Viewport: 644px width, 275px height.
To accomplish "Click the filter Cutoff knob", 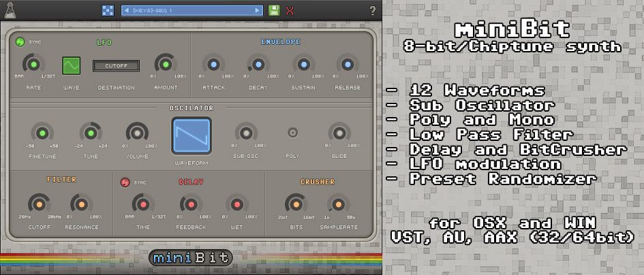I will click(x=39, y=204).
